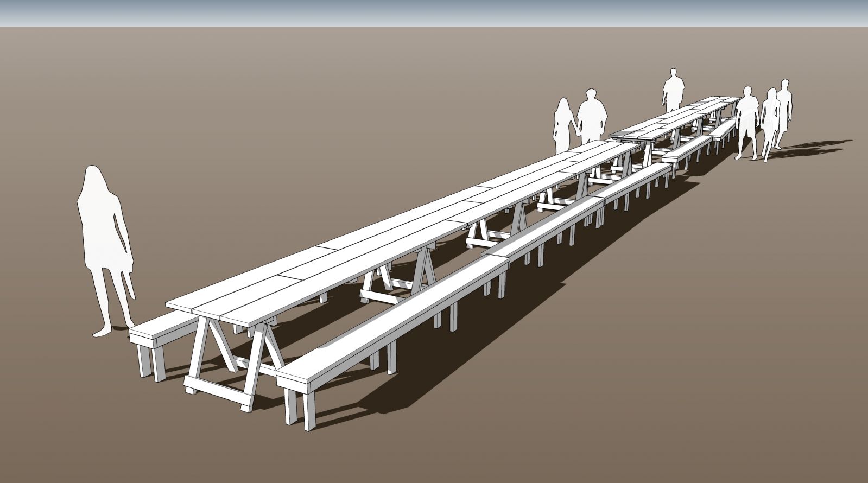Click the blue sky strip at the top
Screen dimensions: 868x483
434,12
